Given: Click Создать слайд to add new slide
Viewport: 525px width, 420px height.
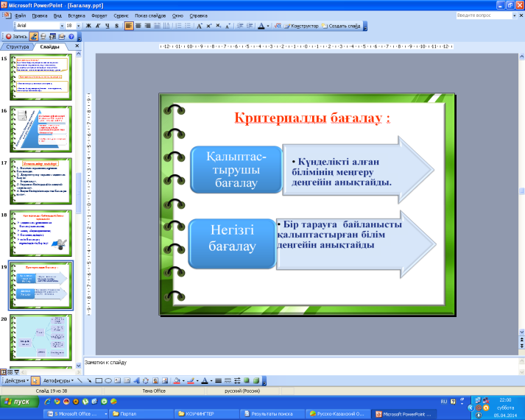Looking at the screenshot, I should (x=341, y=26).
